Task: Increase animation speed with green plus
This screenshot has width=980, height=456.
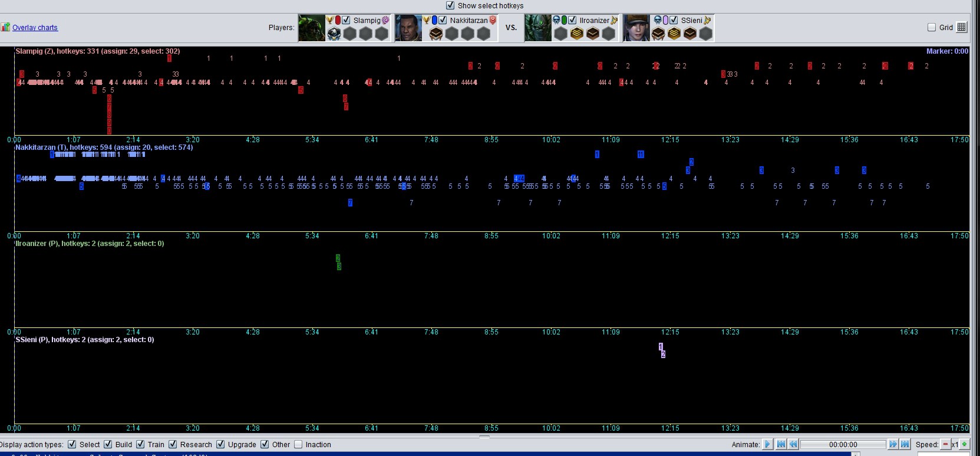Action: (x=964, y=444)
